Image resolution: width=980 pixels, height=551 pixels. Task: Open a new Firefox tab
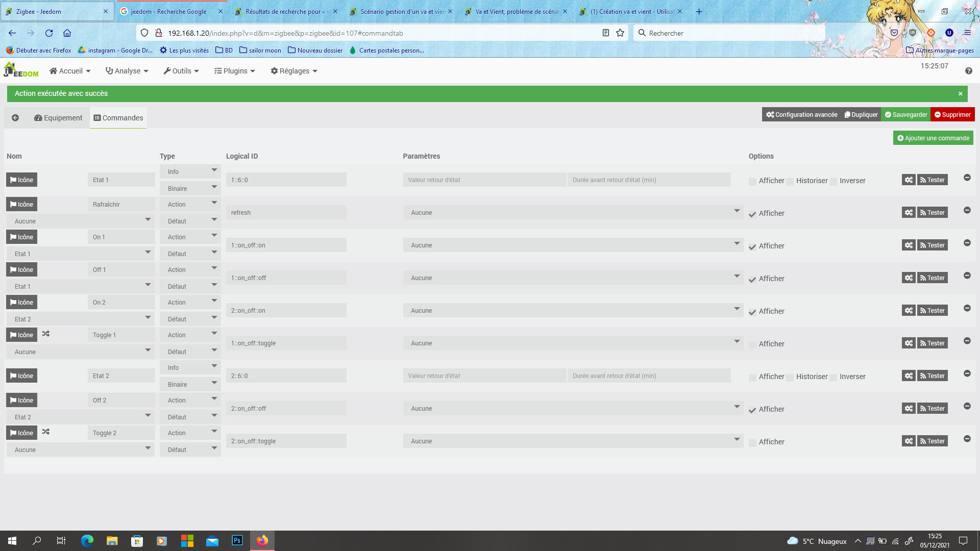[x=699, y=11]
